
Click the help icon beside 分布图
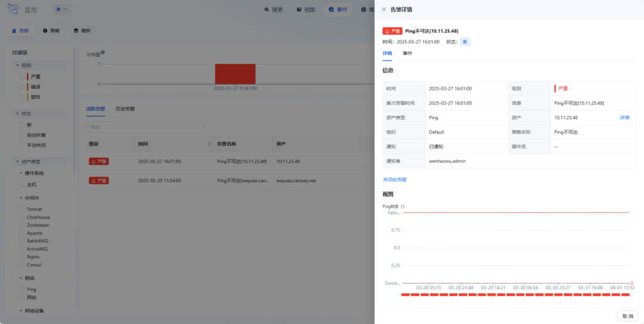(103, 52)
